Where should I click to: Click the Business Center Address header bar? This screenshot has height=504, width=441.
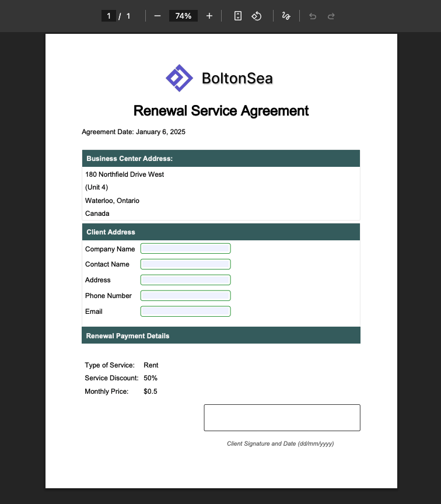[x=220, y=159]
